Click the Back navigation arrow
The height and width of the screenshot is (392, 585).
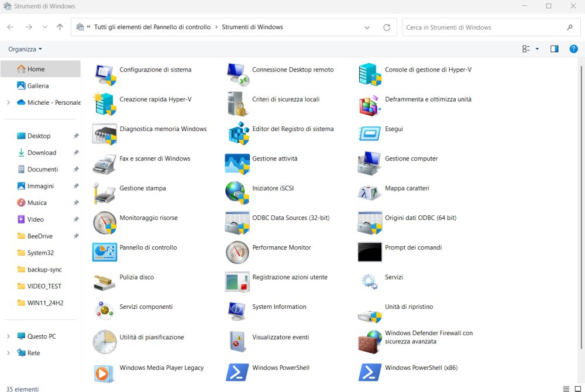(x=11, y=27)
